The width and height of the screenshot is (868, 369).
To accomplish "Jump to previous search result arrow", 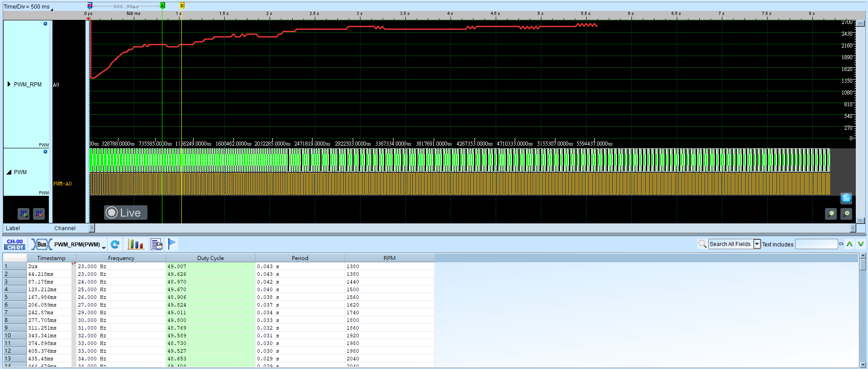I will tap(849, 244).
